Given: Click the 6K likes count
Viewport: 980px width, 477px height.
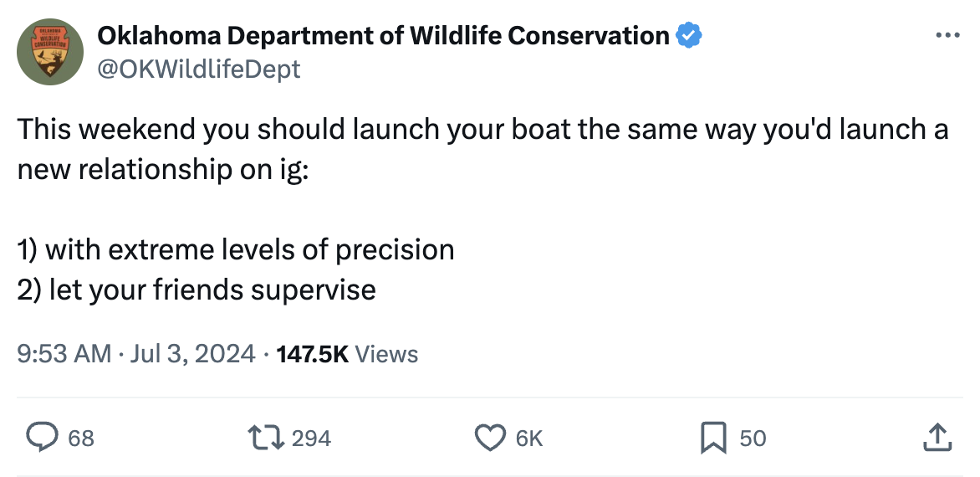Looking at the screenshot, I should [528, 439].
